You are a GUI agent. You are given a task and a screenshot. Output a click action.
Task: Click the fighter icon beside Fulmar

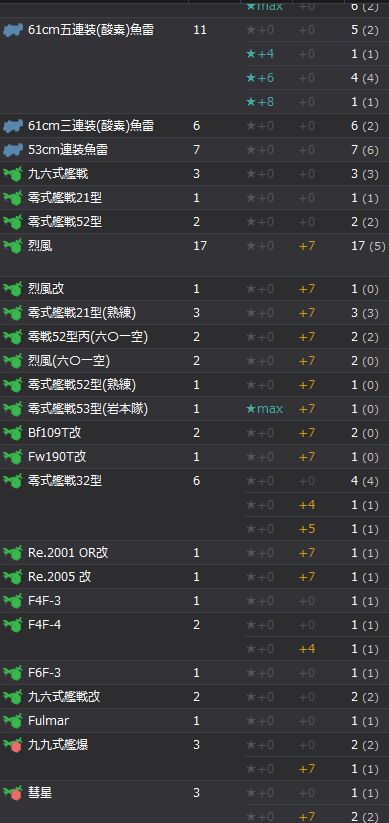pos(13,722)
